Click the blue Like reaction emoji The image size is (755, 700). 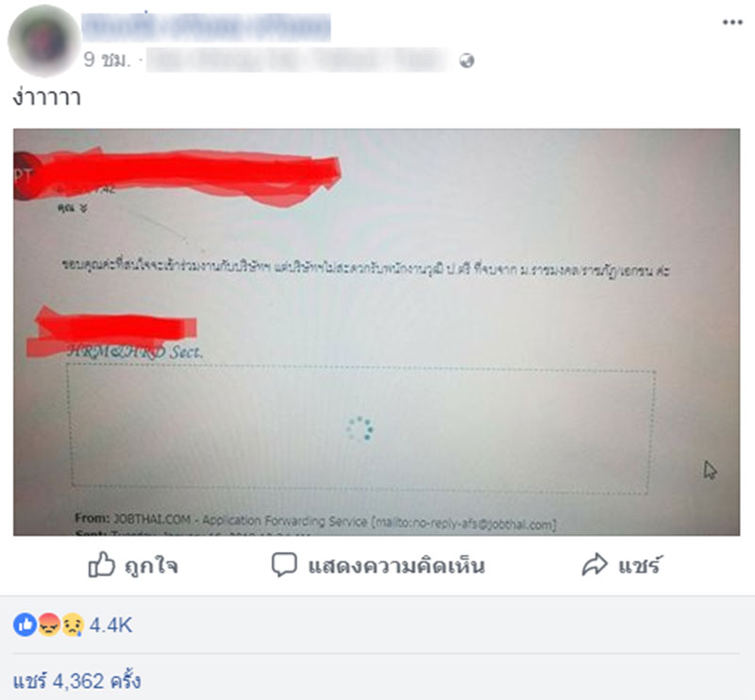click(x=25, y=625)
